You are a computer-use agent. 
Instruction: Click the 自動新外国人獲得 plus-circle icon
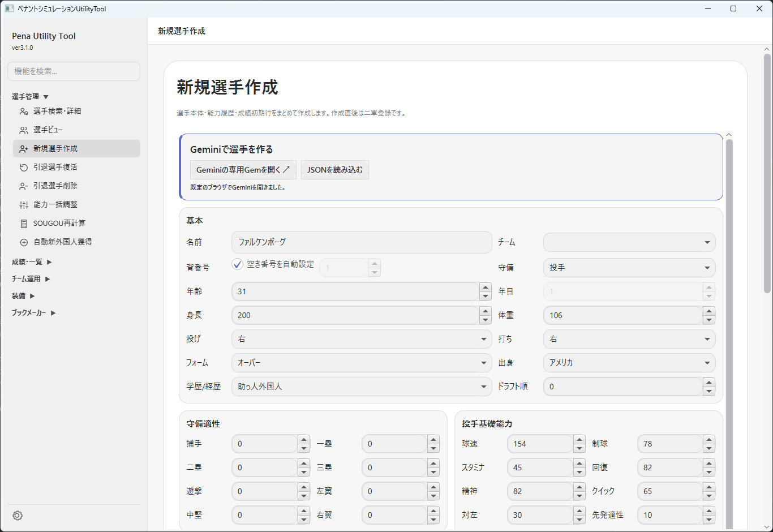pyautogui.click(x=24, y=242)
